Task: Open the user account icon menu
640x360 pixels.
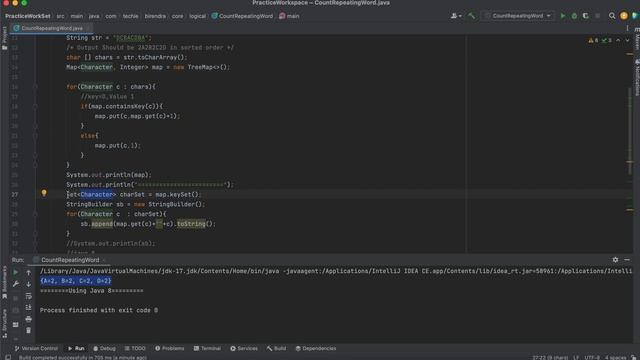Action: (x=456, y=16)
